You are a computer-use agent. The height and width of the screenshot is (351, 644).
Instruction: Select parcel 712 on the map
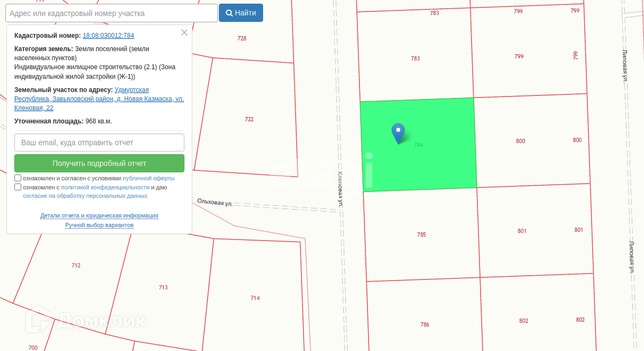(76, 265)
